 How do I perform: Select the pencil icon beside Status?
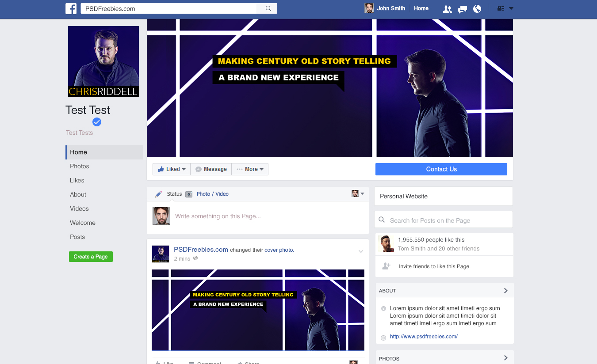click(x=158, y=193)
